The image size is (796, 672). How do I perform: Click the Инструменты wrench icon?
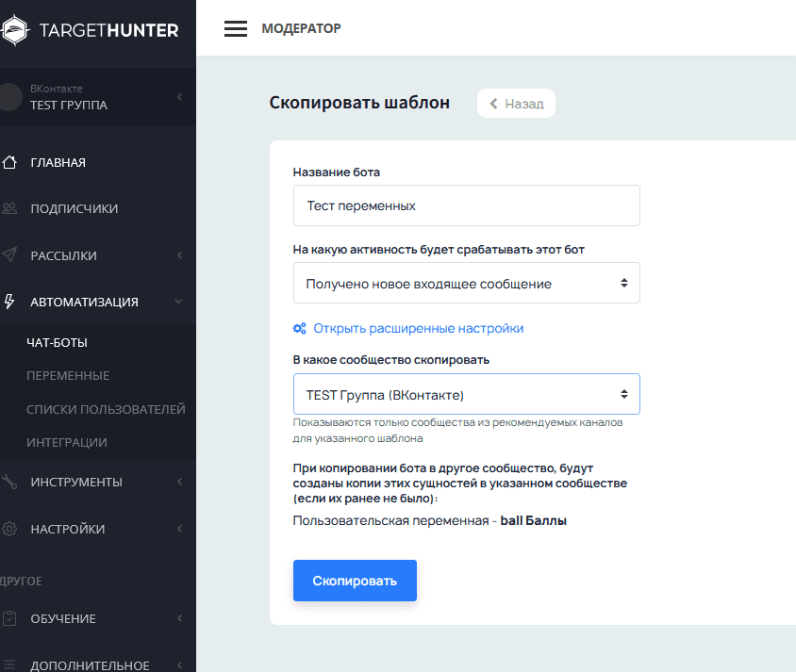pos(9,482)
